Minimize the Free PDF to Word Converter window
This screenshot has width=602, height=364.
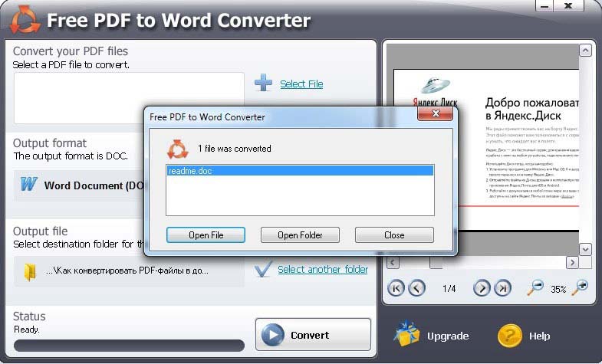tap(544, 6)
